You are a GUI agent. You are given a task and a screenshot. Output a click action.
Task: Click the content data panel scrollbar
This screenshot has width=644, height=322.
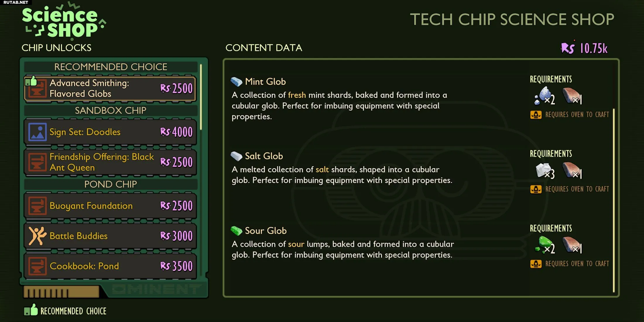click(614, 201)
